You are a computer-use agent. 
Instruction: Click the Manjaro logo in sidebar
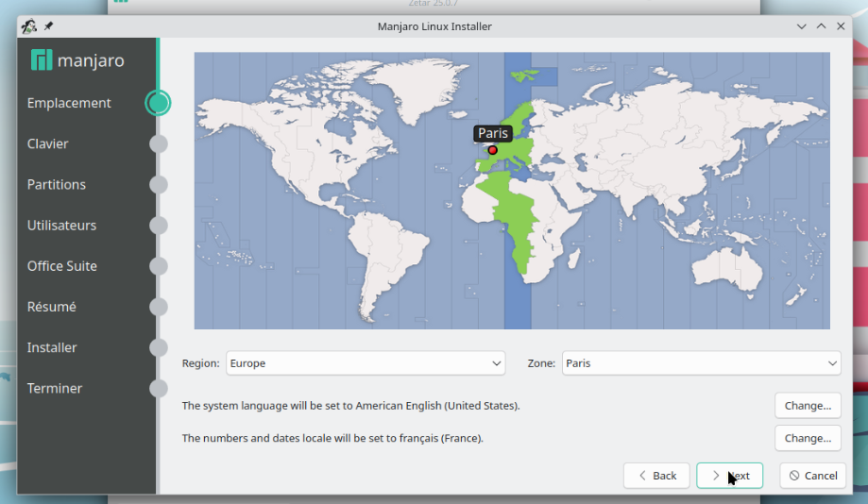(77, 59)
